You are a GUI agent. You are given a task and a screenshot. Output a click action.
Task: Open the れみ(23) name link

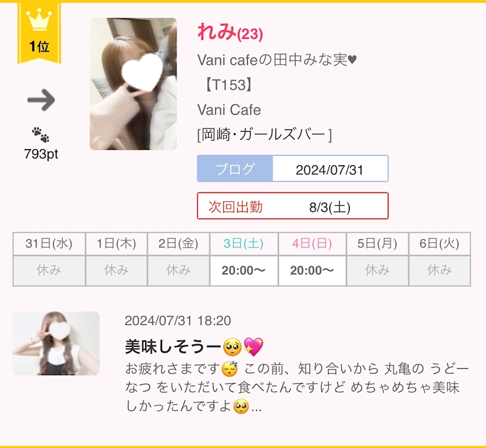(x=230, y=32)
